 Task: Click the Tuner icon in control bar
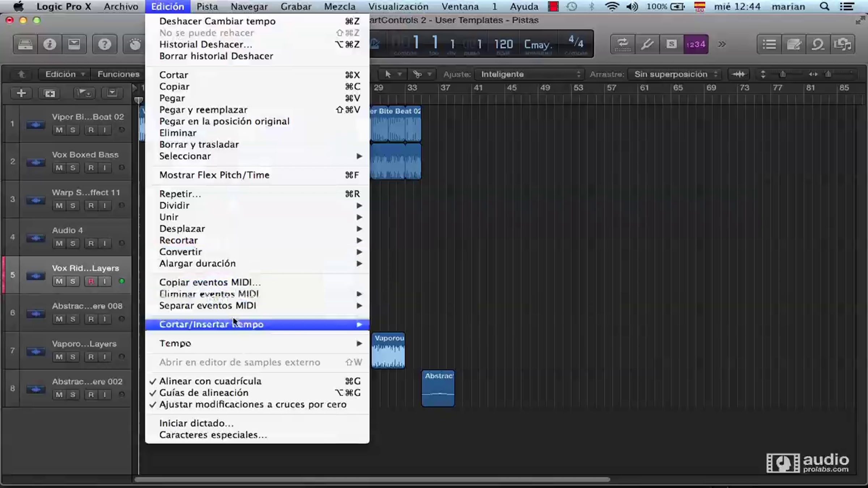coord(647,44)
